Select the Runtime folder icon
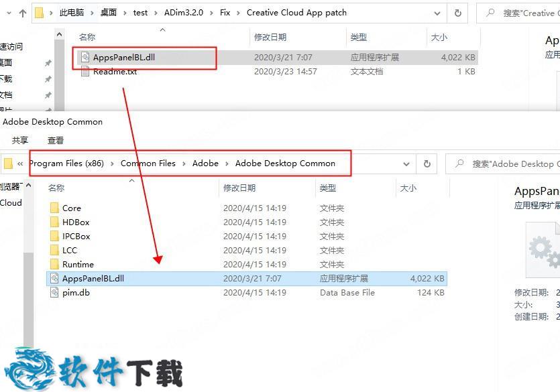 (x=54, y=264)
